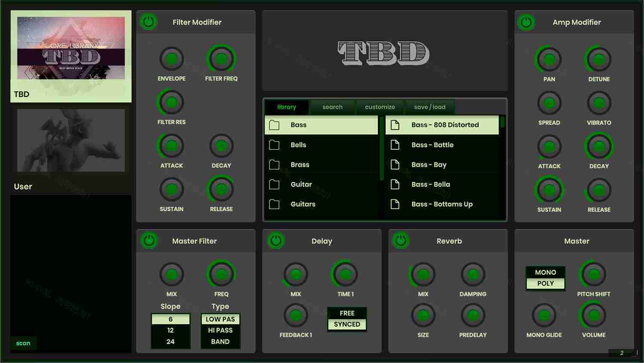
Task: Click the Pitch Shift knob
Action: pos(593,274)
